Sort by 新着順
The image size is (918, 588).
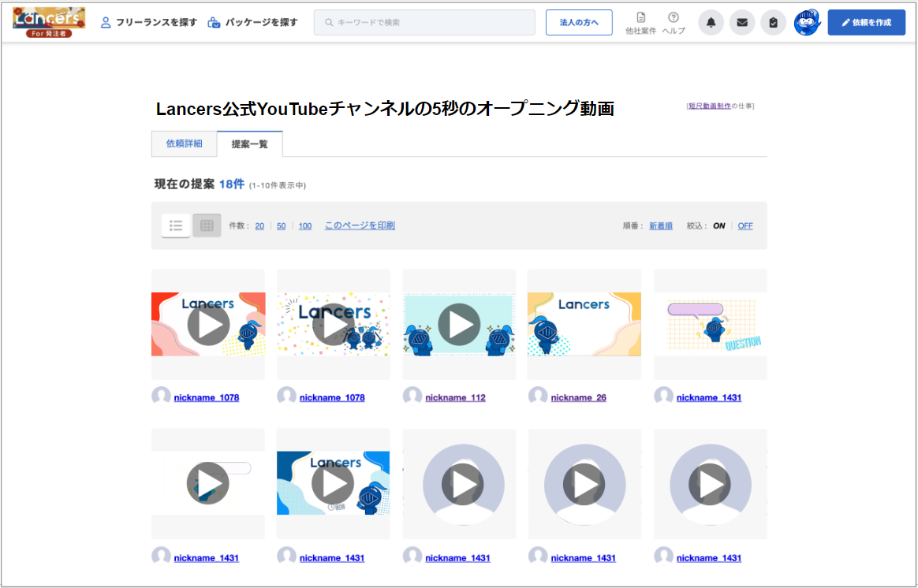pyautogui.click(x=661, y=226)
